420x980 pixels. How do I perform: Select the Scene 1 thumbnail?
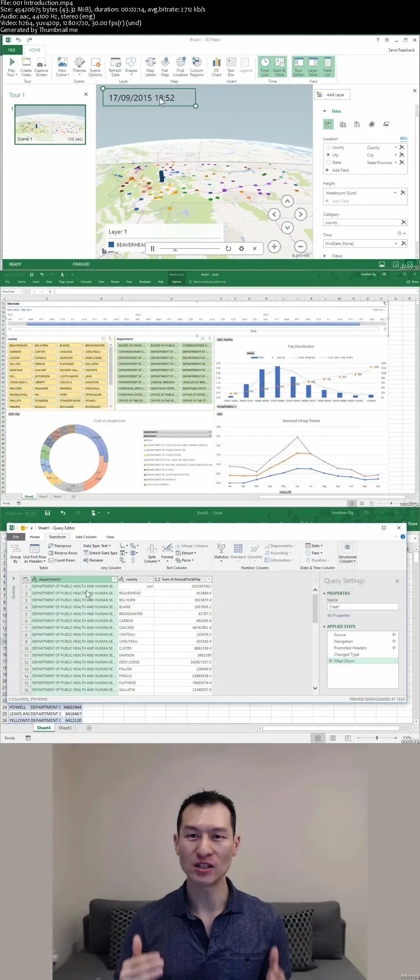50,124
